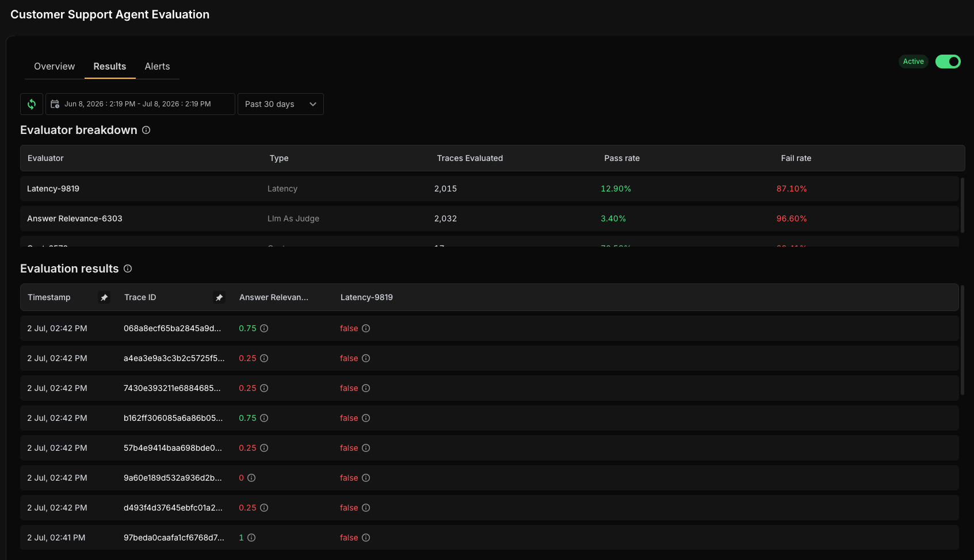The width and height of the screenshot is (974, 560).
Task: Show latency details for trace 97beda0caafa1cf6768d7
Action: click(x=366, y=538)
